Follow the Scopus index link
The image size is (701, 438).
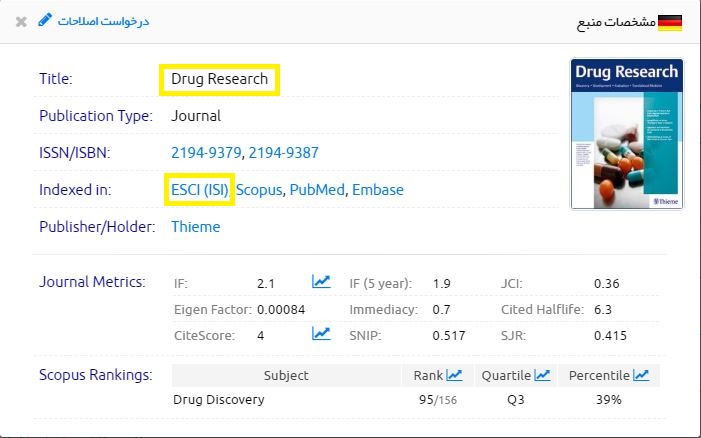point(259,189)
